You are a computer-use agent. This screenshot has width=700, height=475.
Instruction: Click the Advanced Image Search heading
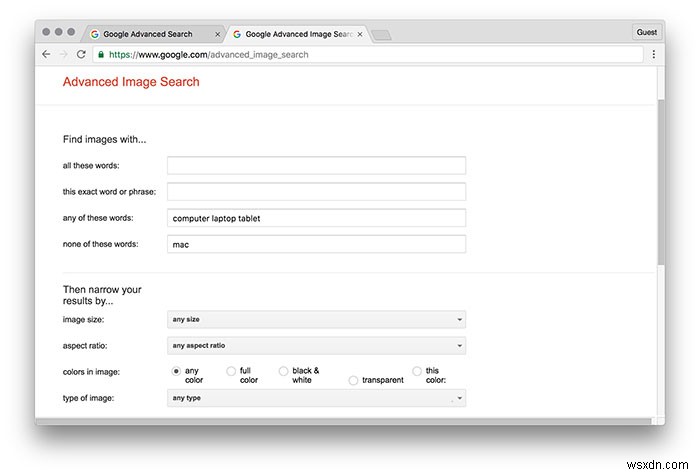(x=131, y=82)
